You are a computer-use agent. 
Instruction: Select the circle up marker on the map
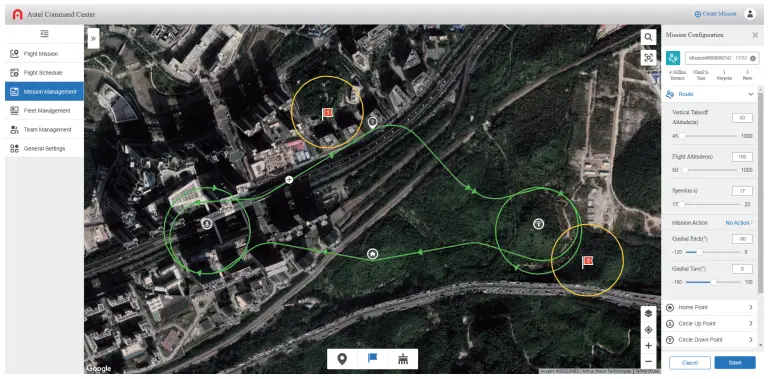[x=207, y=224]
